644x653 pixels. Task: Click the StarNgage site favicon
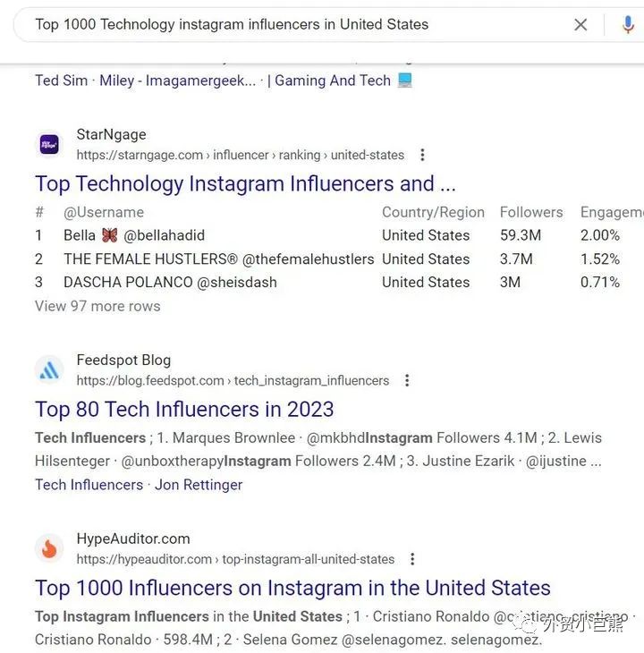coord(49,144)
